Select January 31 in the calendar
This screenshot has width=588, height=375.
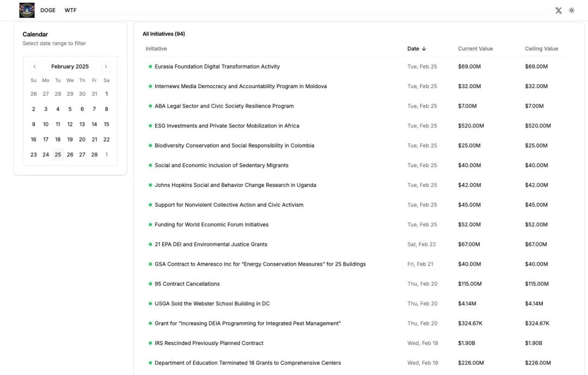click(x=94, y=94)
